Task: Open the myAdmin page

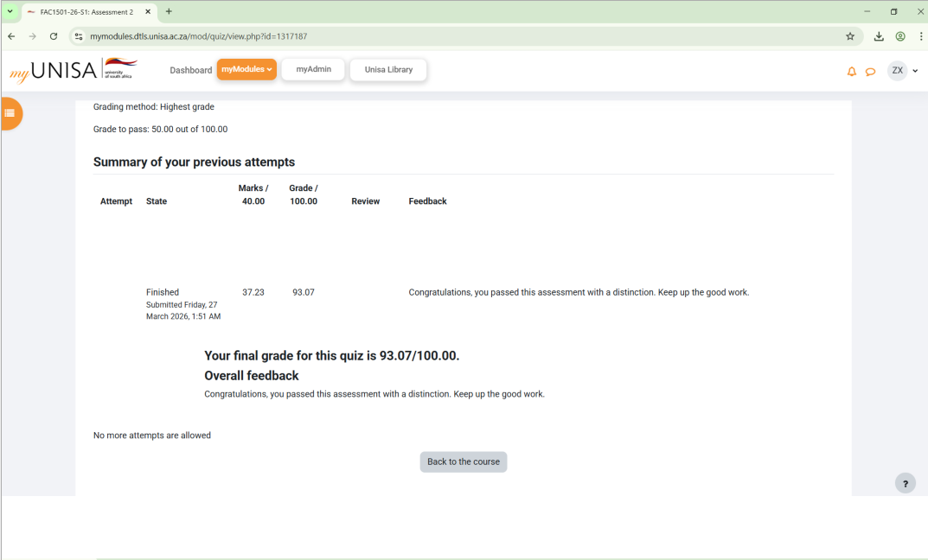Action: click(313, 70)
